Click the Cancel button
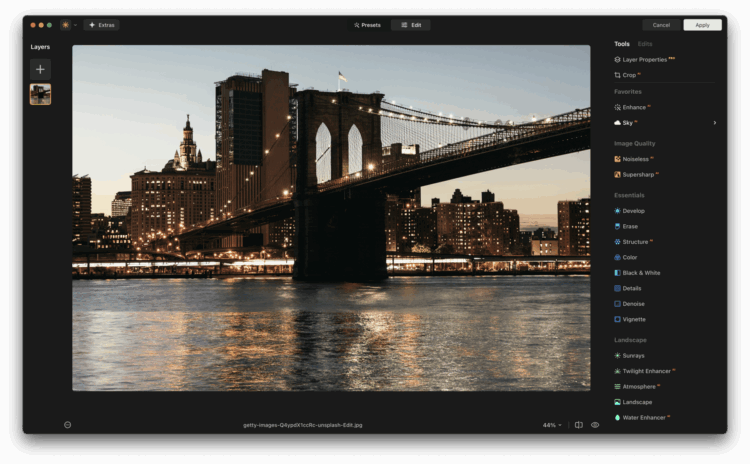This screenshot has width=750, height=464. pos(661,25)
